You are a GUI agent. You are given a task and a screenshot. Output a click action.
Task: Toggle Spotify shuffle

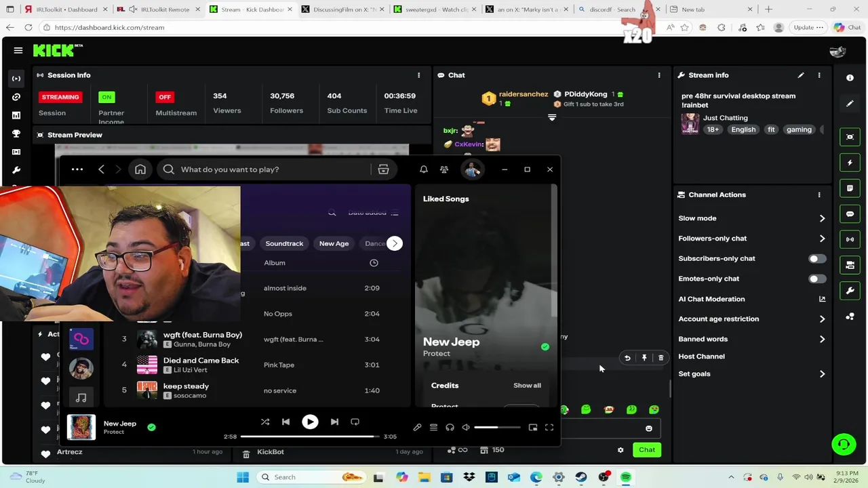265,422
